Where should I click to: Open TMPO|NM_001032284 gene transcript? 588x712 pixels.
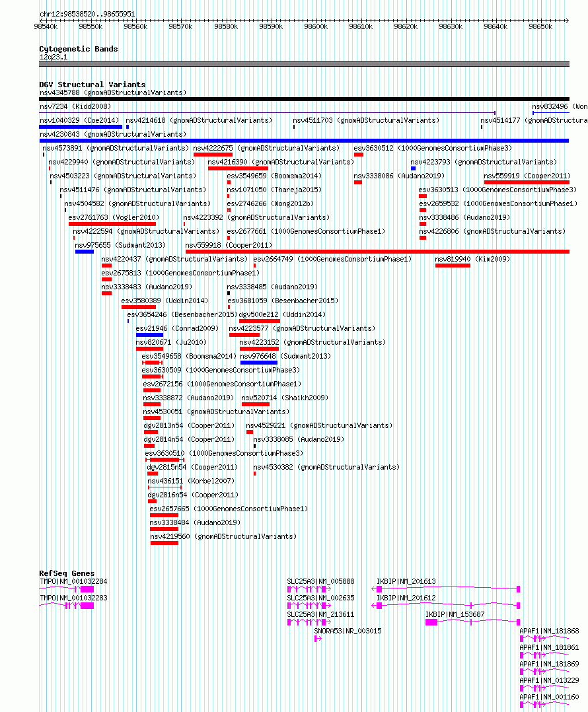pyautogui.click(x=73, y=582)
